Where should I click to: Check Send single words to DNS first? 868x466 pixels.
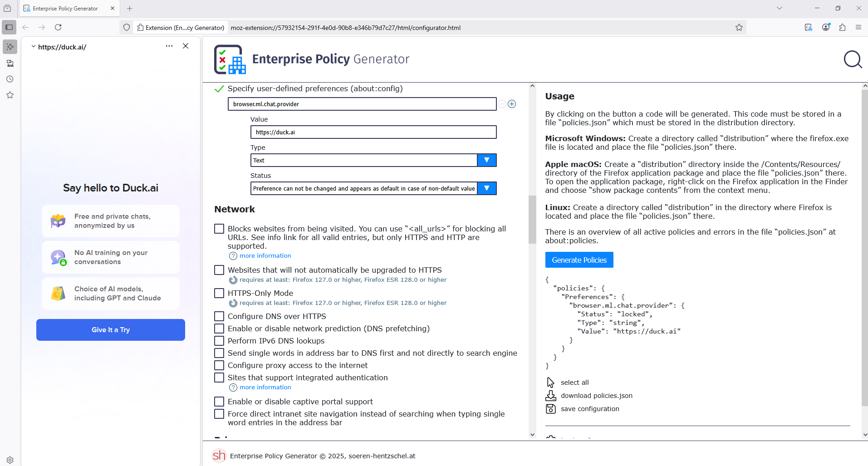click(219, 353)
